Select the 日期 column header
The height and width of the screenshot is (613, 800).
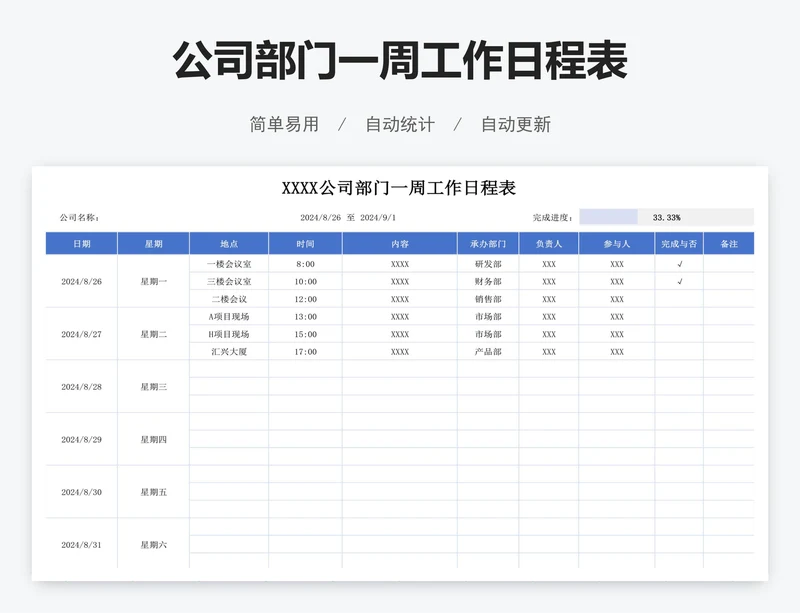(82, 243)
